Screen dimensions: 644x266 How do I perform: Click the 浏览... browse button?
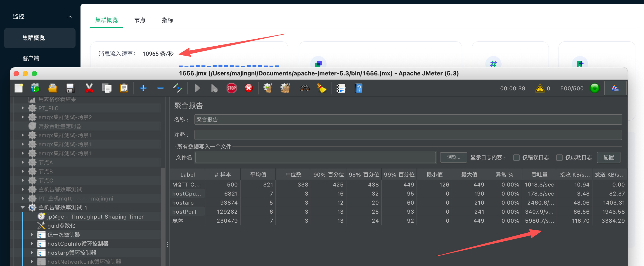click(453, 157)
